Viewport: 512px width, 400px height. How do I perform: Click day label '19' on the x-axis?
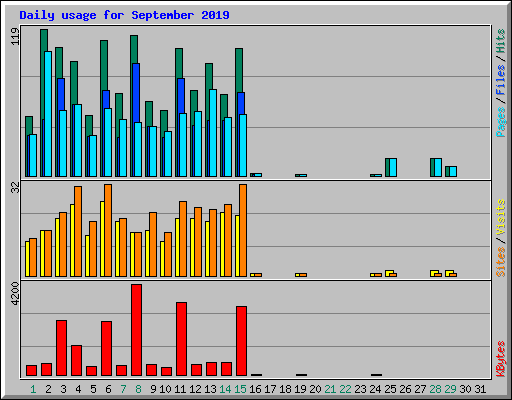(x=300, y=389)
